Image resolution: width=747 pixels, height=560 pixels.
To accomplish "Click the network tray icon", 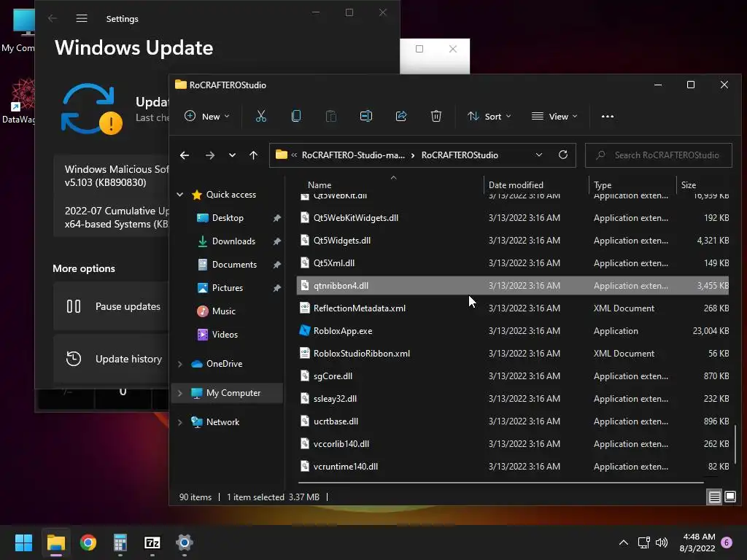I will pos(643,542).
